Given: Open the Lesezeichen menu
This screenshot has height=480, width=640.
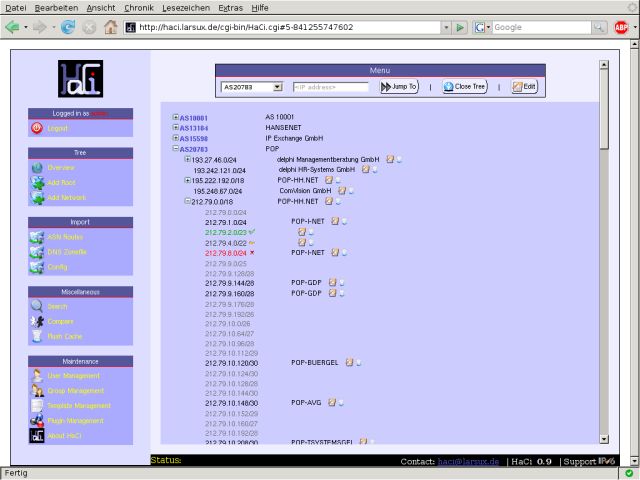Looking at the screenshot, I should [x=186, y=8].
